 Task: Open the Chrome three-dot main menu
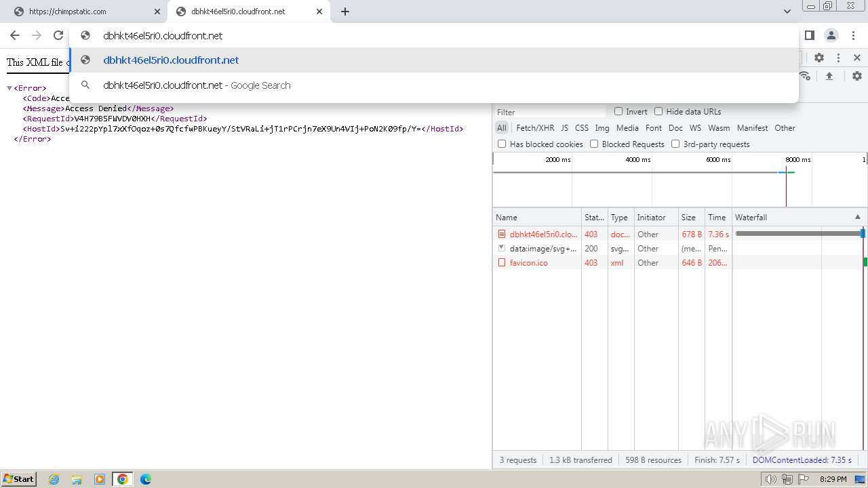[x=853, y=35]
